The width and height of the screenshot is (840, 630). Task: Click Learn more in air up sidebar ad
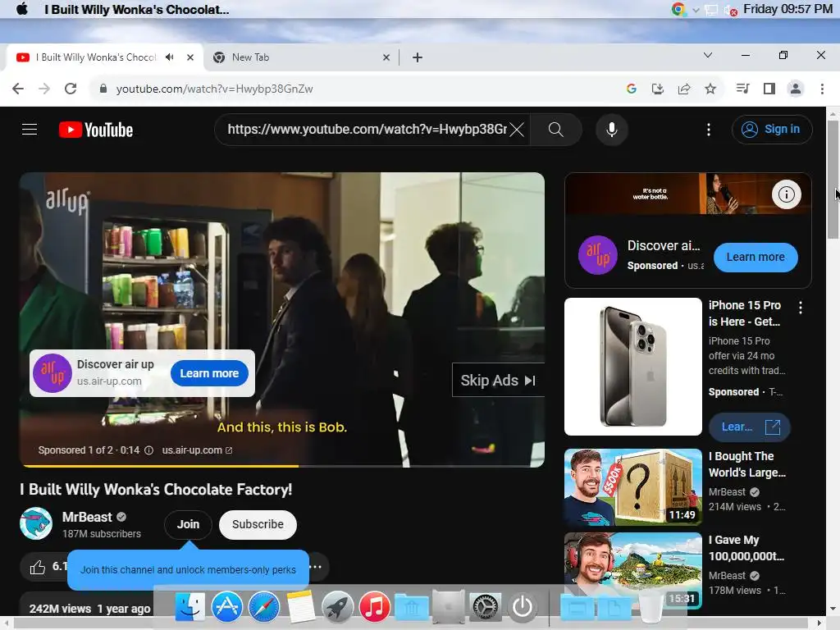pos(756,257)
